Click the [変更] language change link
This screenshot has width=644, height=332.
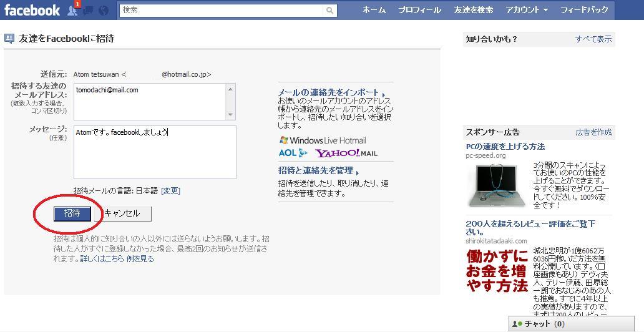pyautogui.click(x=170, y=191)
